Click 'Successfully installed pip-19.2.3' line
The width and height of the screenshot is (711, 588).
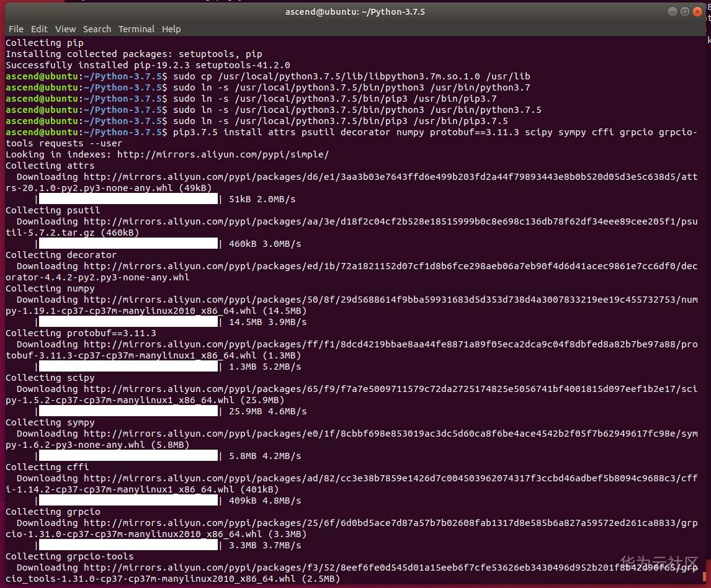pos(148,65)
